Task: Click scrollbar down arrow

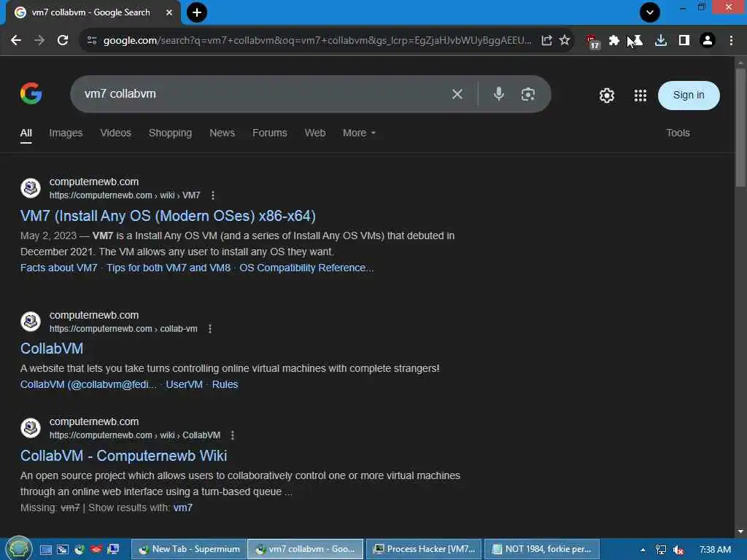Action: point(740,531)
